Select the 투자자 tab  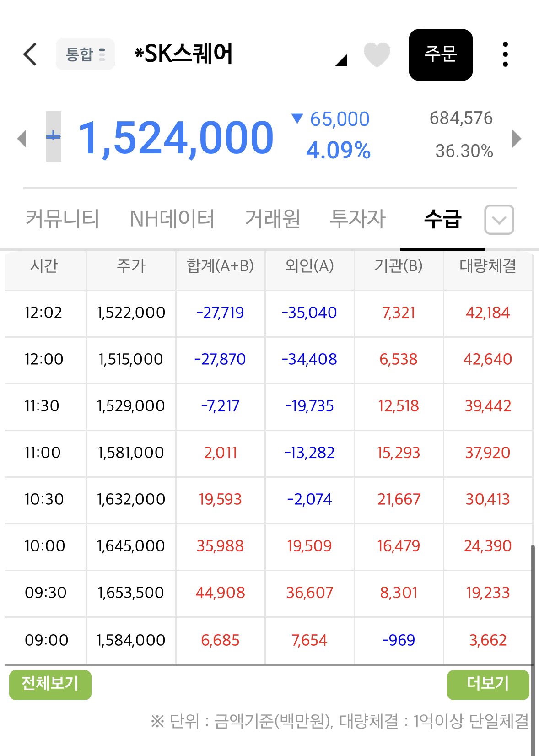[358, 218]
